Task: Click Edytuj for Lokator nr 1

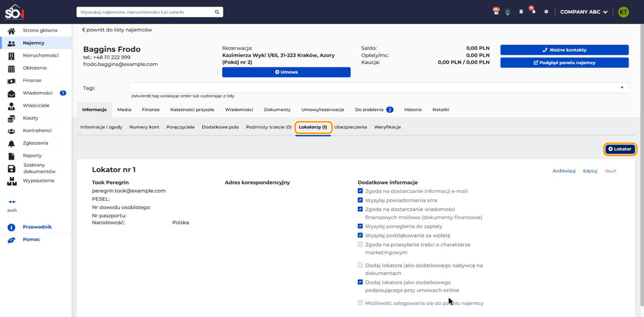Action: (x=590, y=171)
